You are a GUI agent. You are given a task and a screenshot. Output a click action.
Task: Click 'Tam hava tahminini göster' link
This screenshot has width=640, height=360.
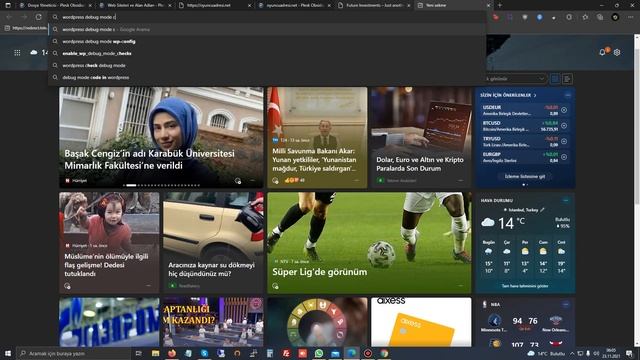pyautogui.click(x=525, y=286)
